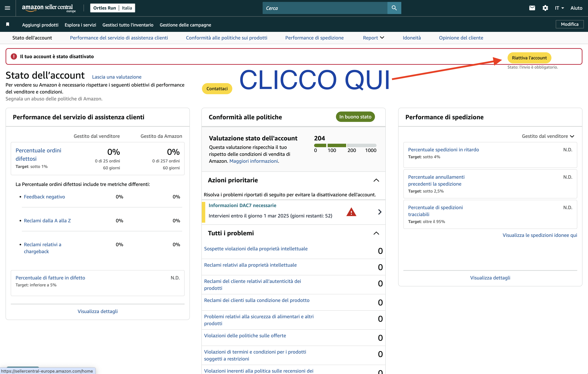Click the 0 di 257 ordini text

166,161
